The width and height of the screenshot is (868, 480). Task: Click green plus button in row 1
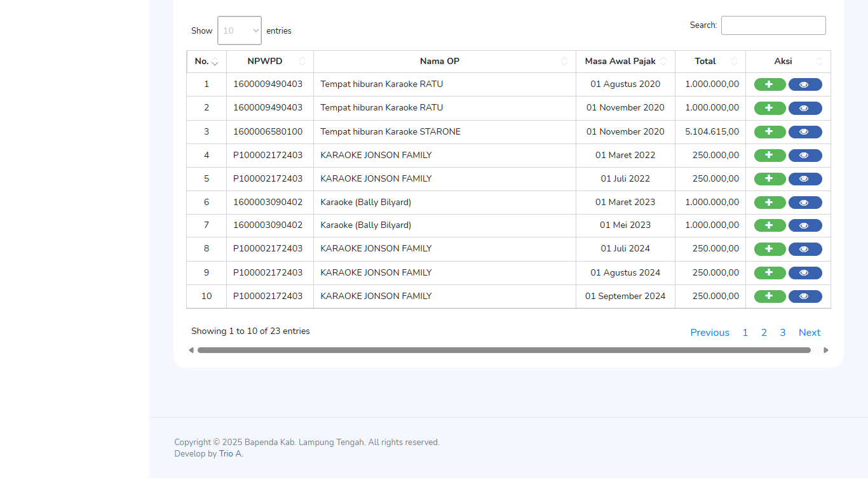770,84
